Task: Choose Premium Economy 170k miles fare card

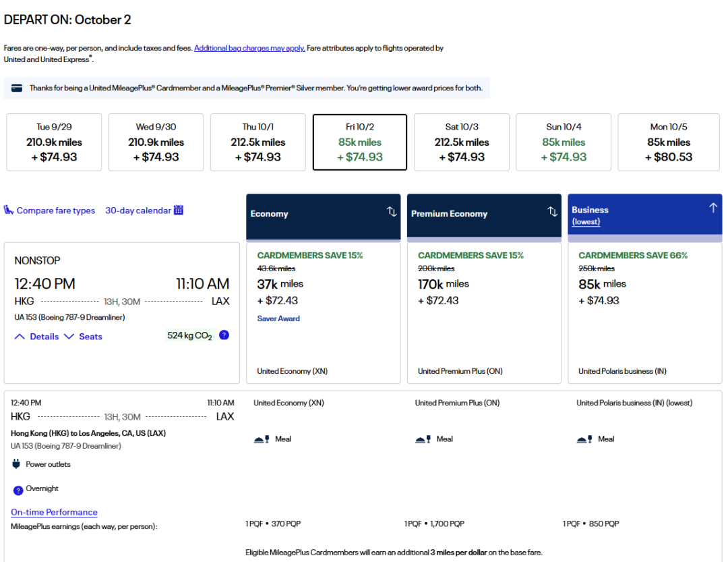Action: tap(484, 312)
